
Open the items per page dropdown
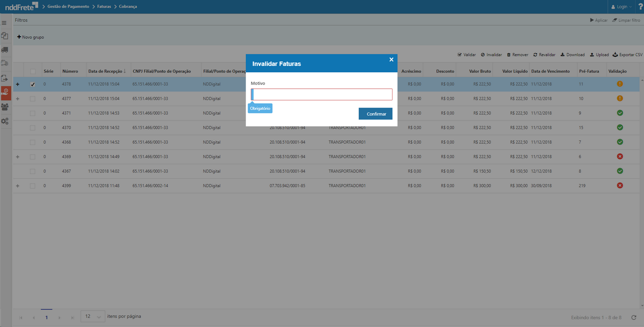(93, 317)
